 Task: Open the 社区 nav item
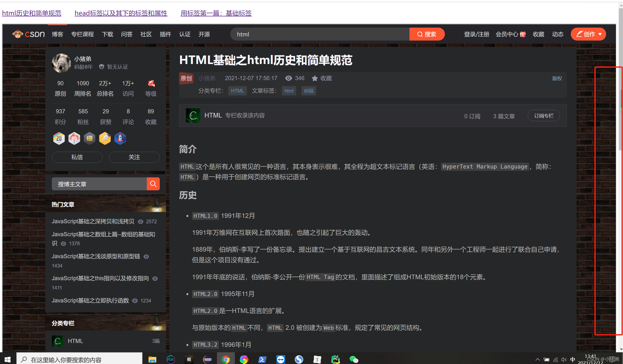[146, 34]
